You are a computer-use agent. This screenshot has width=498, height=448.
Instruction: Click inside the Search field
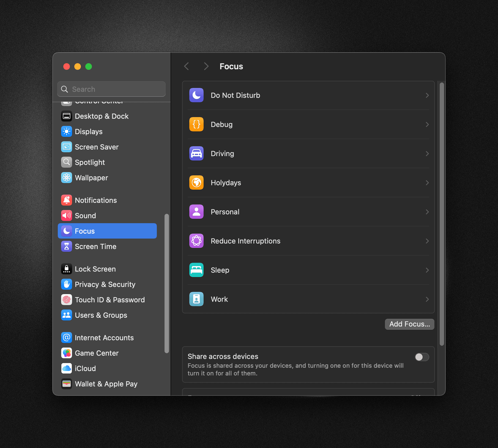111,89
